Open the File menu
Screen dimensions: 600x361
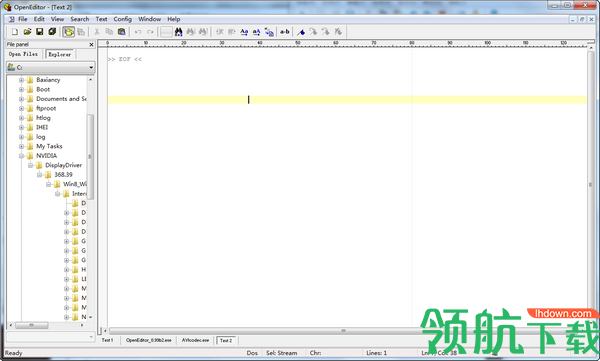tap(23, 19)
